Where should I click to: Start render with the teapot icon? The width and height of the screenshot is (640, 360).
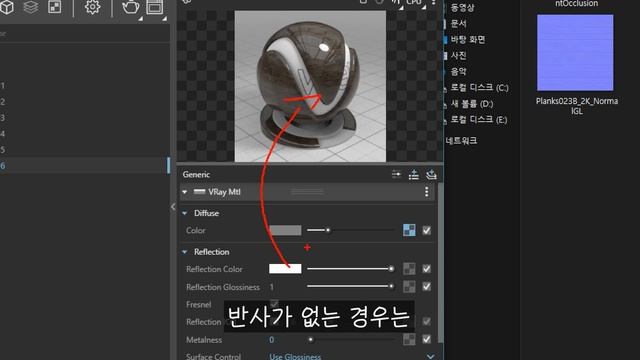click(131, 7)
